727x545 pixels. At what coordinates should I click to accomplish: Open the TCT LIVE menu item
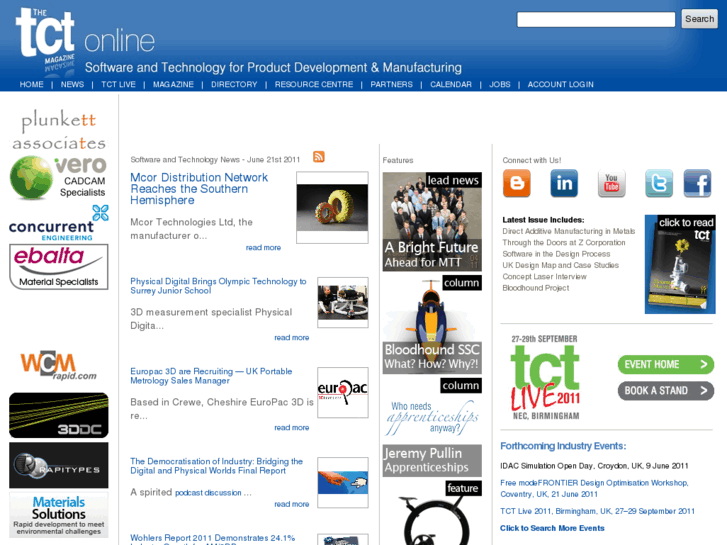118,84
